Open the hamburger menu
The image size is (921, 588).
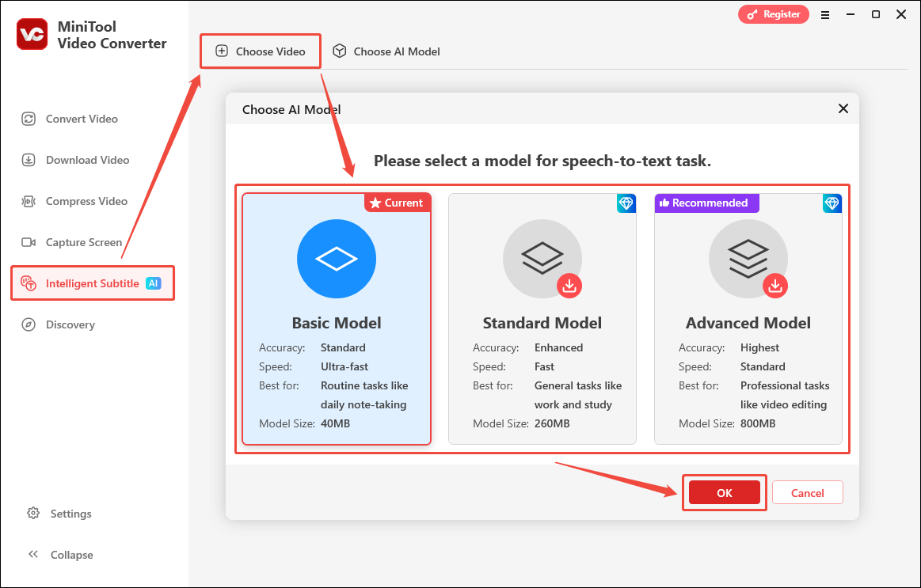point(825,14)
